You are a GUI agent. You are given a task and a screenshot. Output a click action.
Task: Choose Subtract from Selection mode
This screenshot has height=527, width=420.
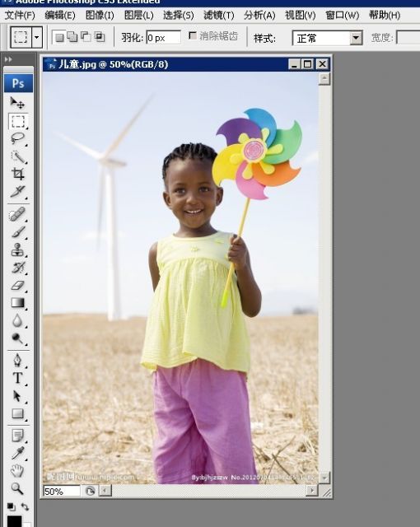point(86,36)
